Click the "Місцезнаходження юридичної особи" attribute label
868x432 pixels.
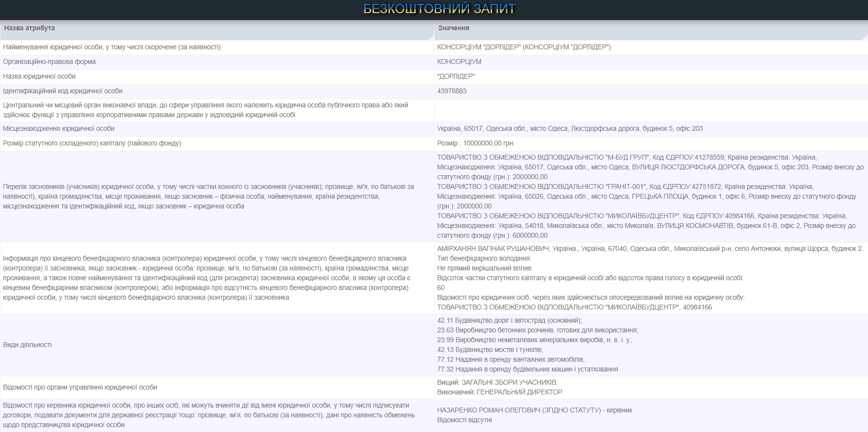click(x=59, y=129)
